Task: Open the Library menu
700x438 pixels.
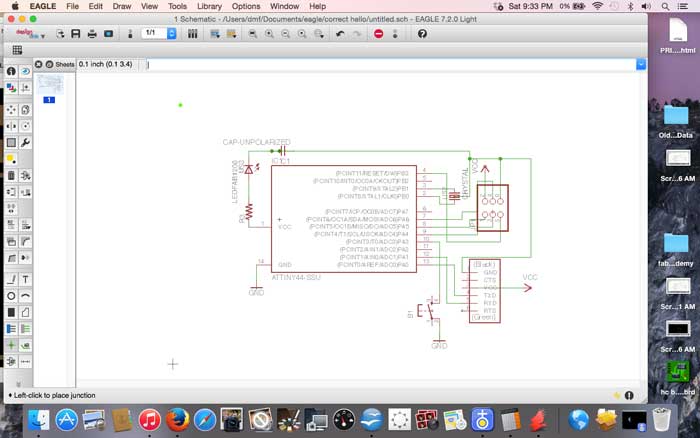Action: (x=209, y=6)
